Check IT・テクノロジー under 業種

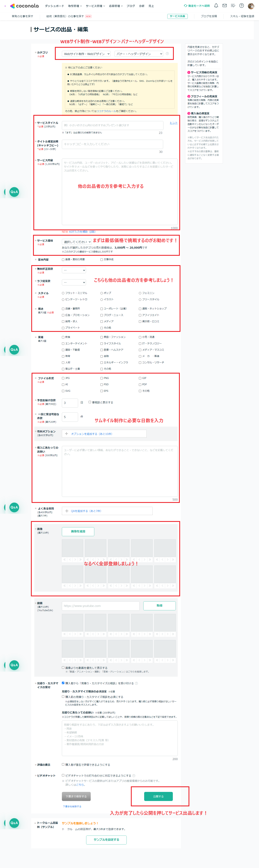[x=140, y=343]
